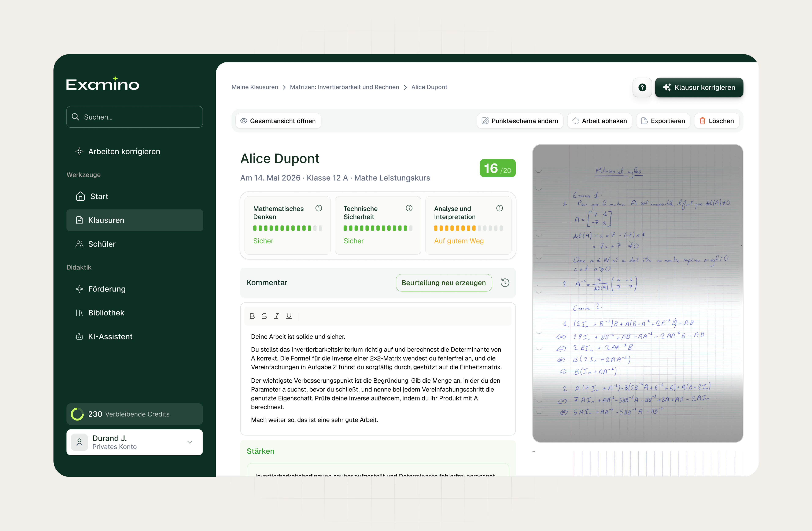Open Bibliothek section

click(x=134, y=313)
